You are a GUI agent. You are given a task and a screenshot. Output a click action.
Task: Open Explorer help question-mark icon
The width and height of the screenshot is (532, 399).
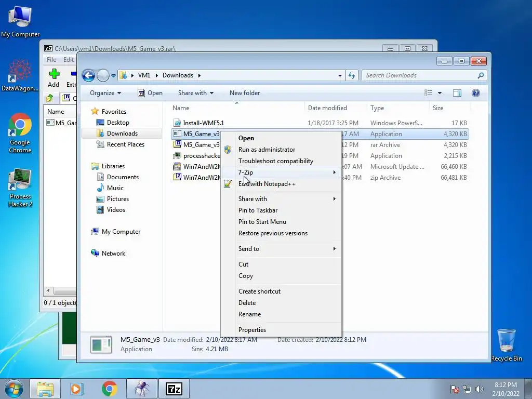coord(476,93)
